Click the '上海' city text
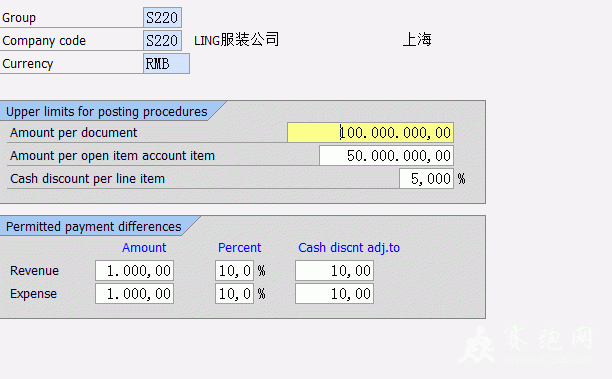The width and height of the screenshot is (612, 379). (417, 40)
